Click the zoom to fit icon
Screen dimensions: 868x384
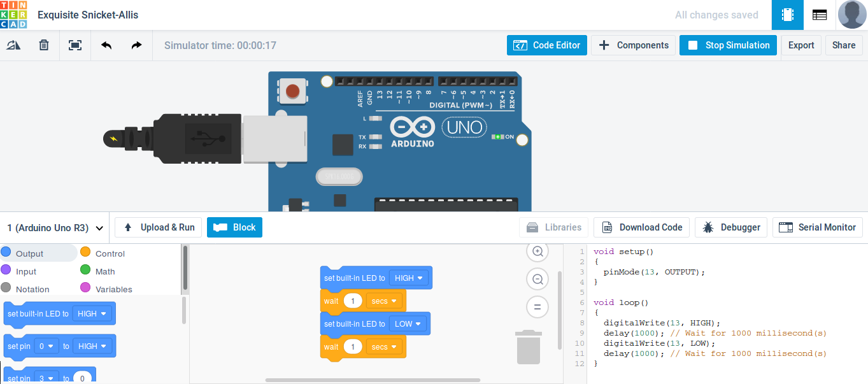[75, 45]
